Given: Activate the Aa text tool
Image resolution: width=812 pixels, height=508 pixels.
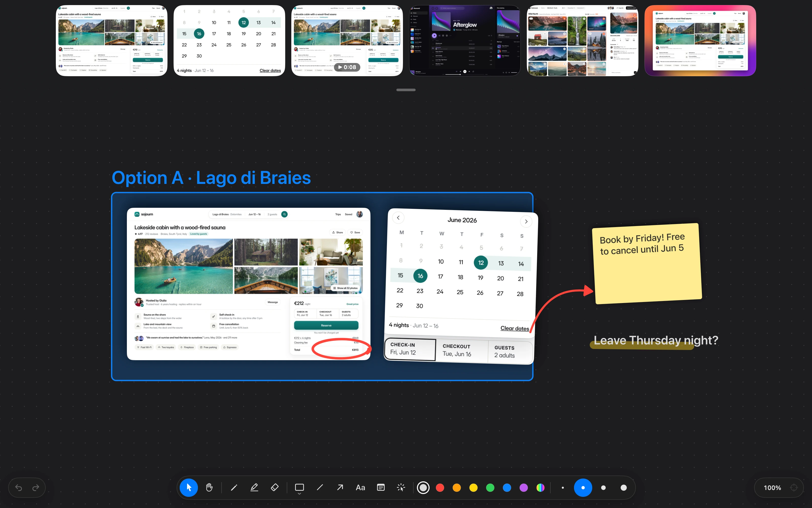Looking at the screenshot, I should [360, 487].
